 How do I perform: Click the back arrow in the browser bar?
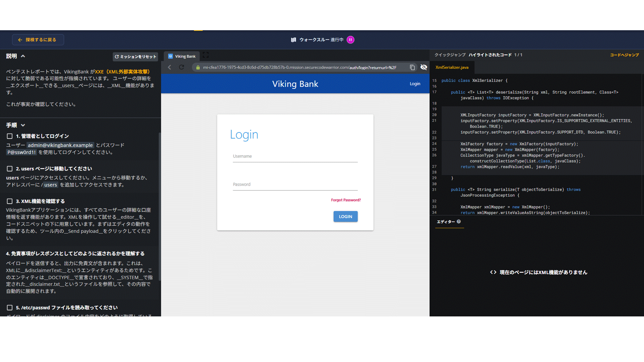click(x=170, y=67)
